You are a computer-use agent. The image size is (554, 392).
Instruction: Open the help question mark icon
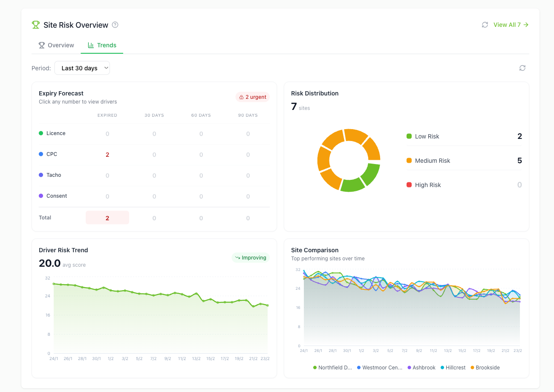(x=115, y=25)
